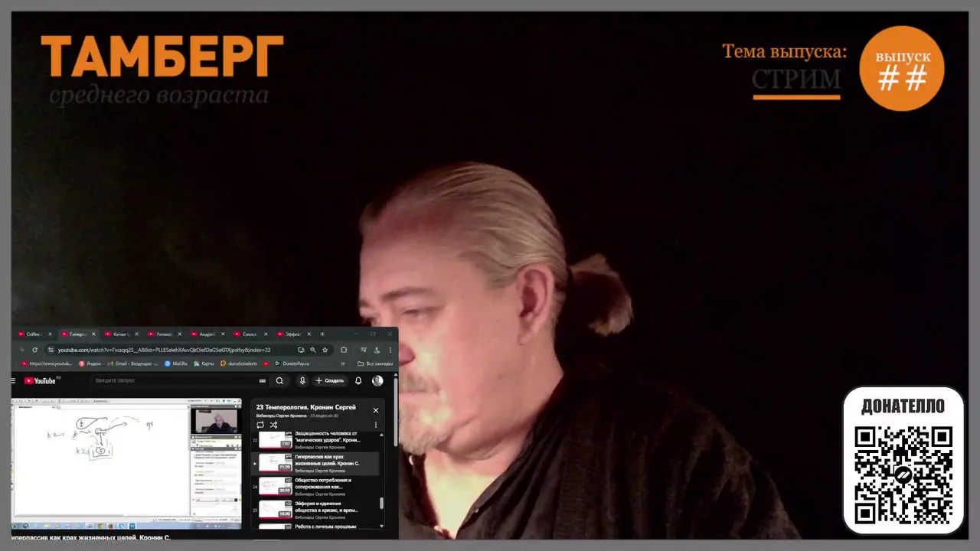The image size is (980, 551).
Task: Open the Mail.Ru bookmark
Action: click(x=176, y=364)
